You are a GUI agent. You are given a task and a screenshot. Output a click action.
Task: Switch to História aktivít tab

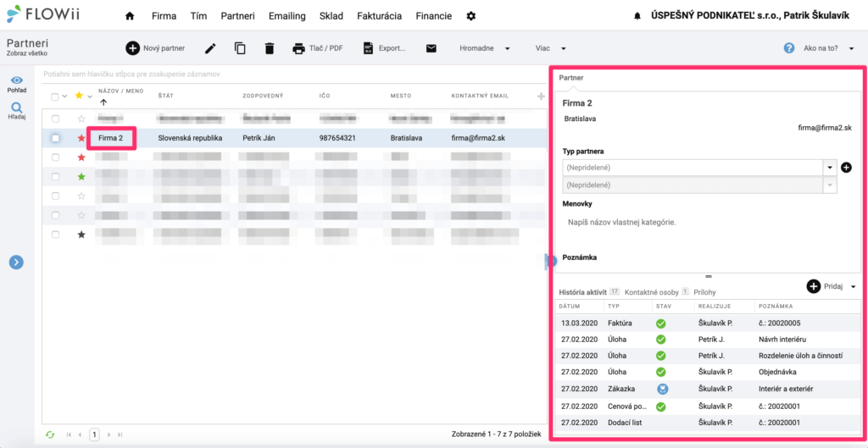click(583, 291)
